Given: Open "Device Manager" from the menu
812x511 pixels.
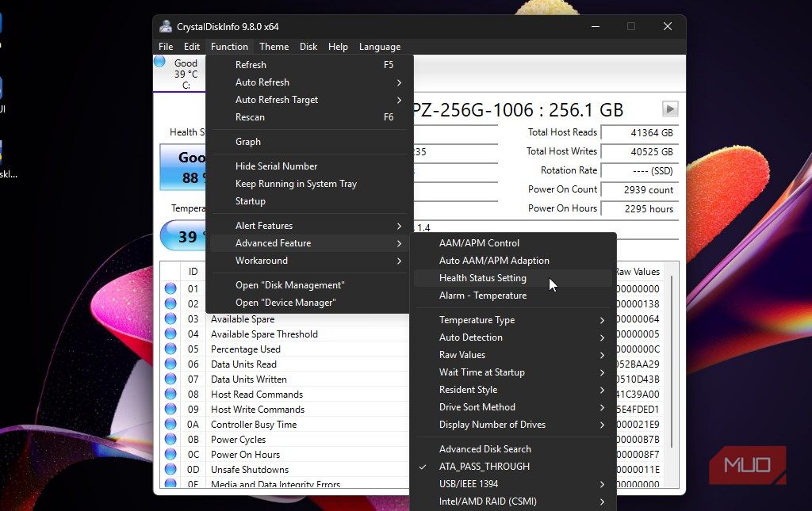Looking at the screenshot, I should pyautogui.click(x=308, y=303).
